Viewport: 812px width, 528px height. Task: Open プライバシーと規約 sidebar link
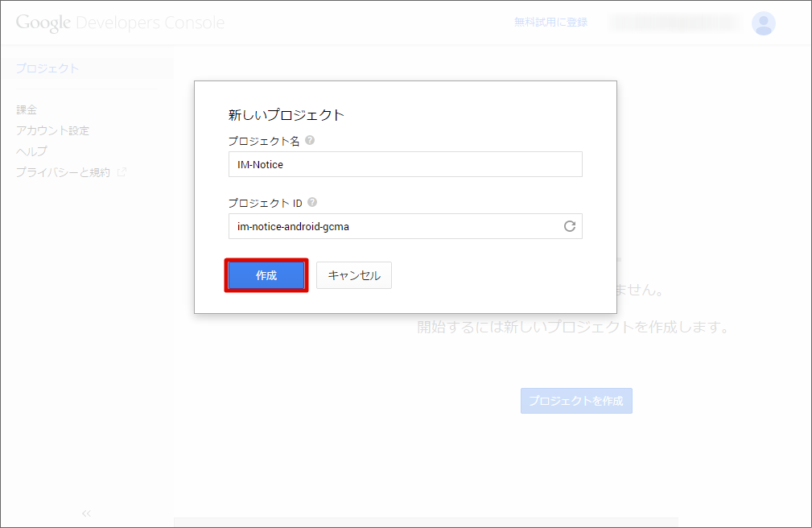(x=64, y=172)
